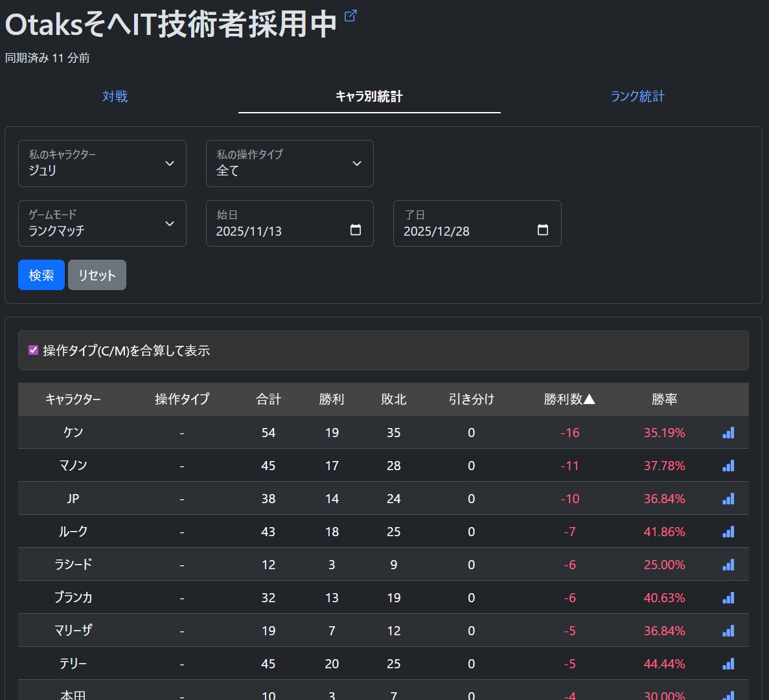Click the マノン character cell
The image size is (769, 700).
73,465
